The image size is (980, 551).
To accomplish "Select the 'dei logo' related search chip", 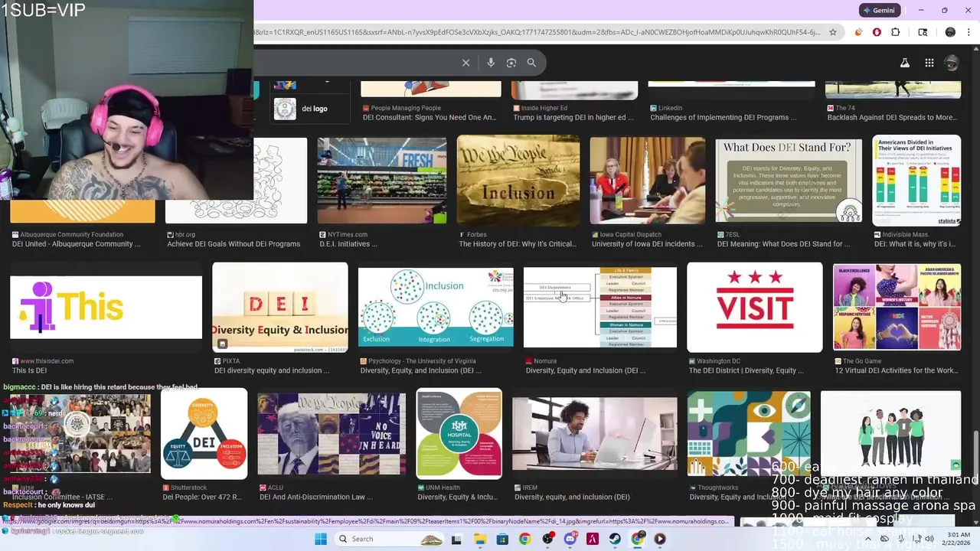I will 310,109.
